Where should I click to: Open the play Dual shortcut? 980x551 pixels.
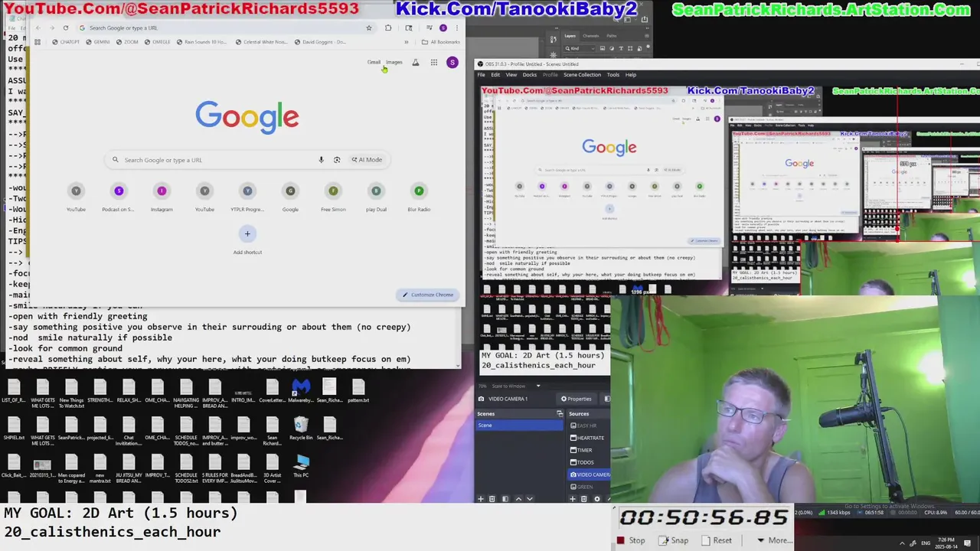click(x=376, y=197)
